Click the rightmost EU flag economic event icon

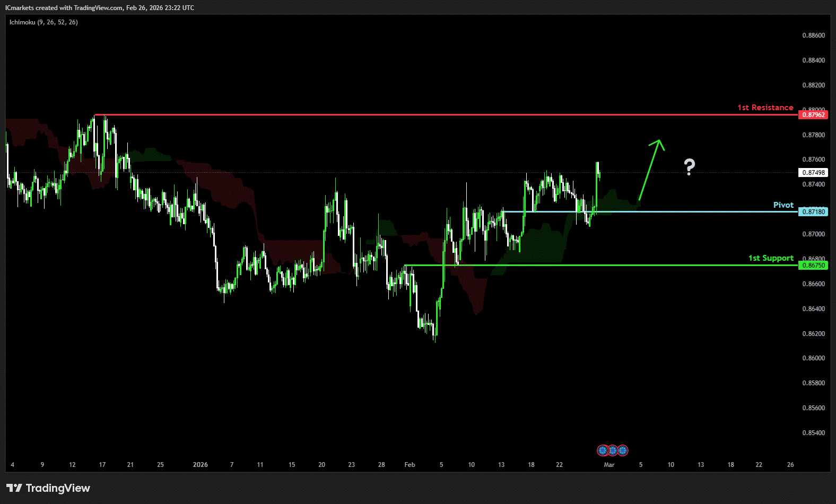pos(623,450)
